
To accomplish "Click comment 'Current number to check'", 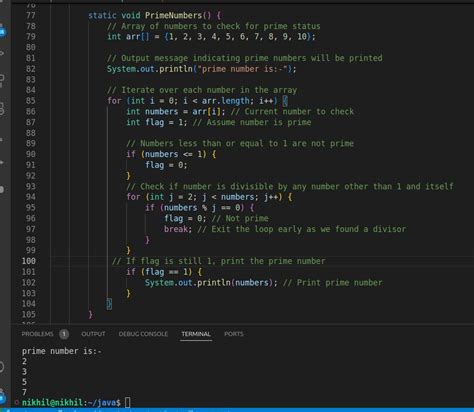I will [x=292, y=111].
